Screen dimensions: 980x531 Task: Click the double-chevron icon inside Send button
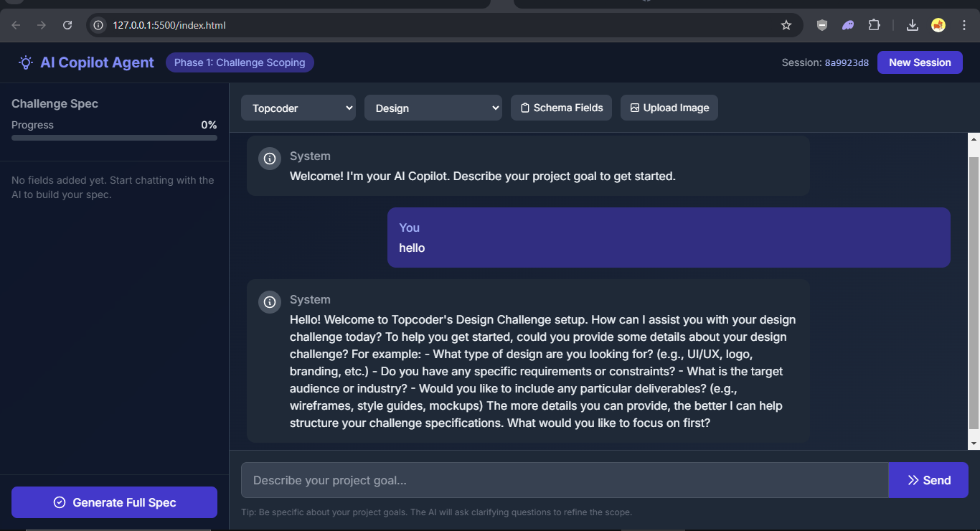tap(913, 480)
